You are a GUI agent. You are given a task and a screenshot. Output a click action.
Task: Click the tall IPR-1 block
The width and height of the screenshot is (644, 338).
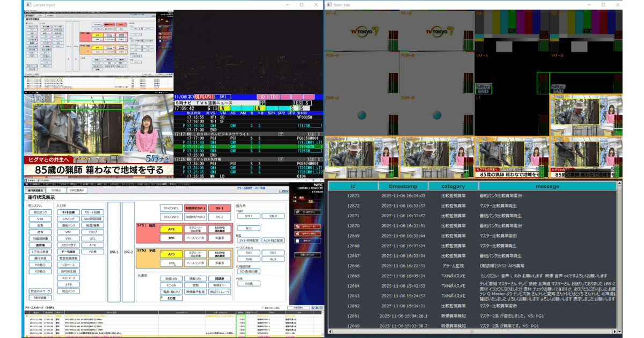tap(114, 252)
